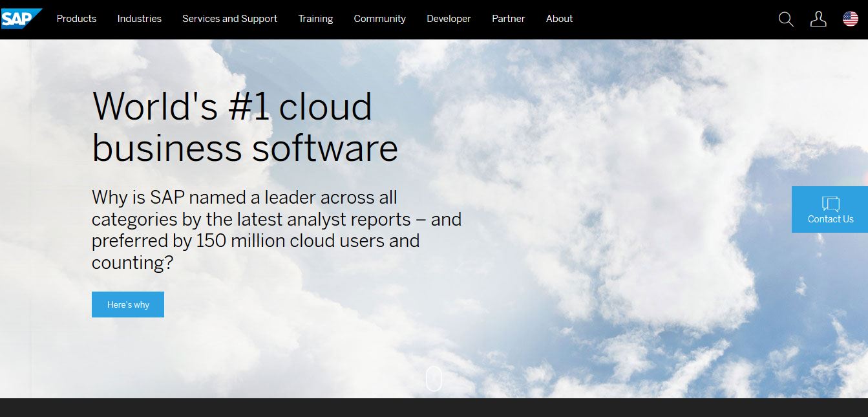Open the search magnifier icon
Viewport: 868px width, 417px height.
click(786, 19)
